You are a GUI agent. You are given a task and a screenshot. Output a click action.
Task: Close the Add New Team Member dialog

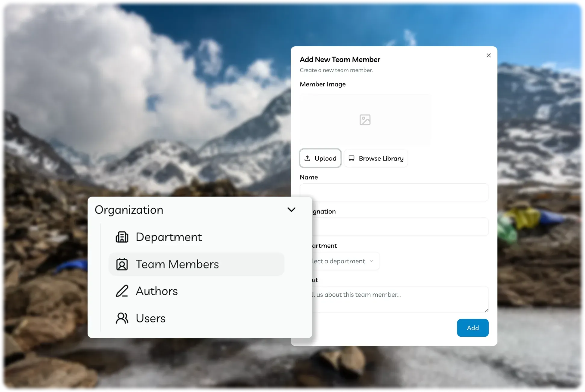click(x=489, y=55)
